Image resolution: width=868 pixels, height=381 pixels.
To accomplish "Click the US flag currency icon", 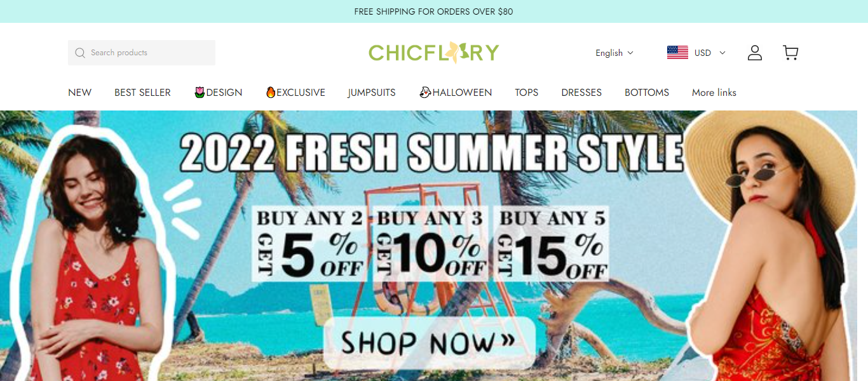I will (677, 53).
